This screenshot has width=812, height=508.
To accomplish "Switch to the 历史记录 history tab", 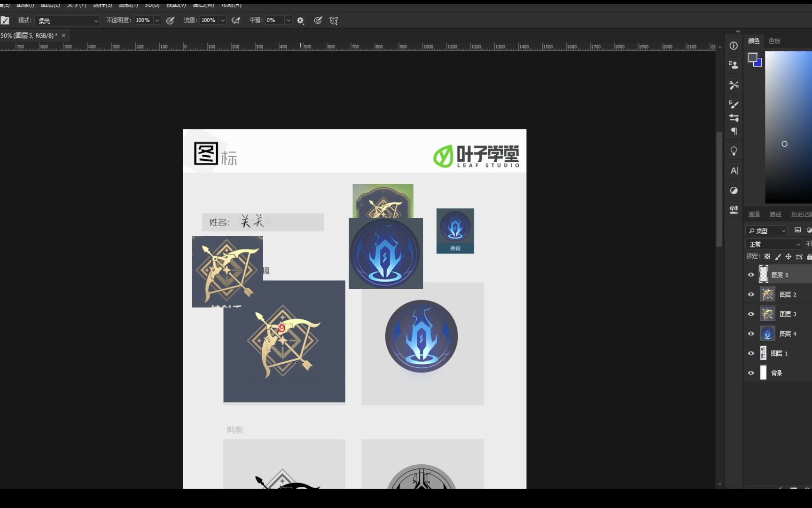I will 801,214.
